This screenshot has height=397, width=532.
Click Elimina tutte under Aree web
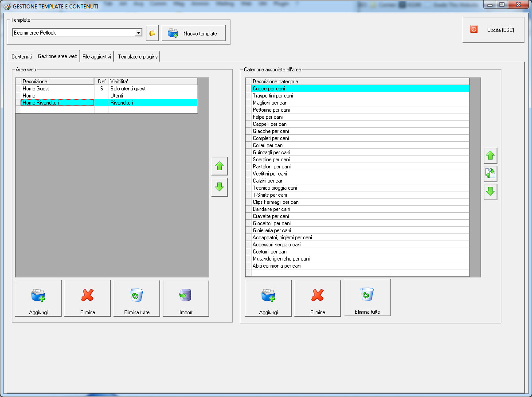pyautogui.click(x=137, y=299)
